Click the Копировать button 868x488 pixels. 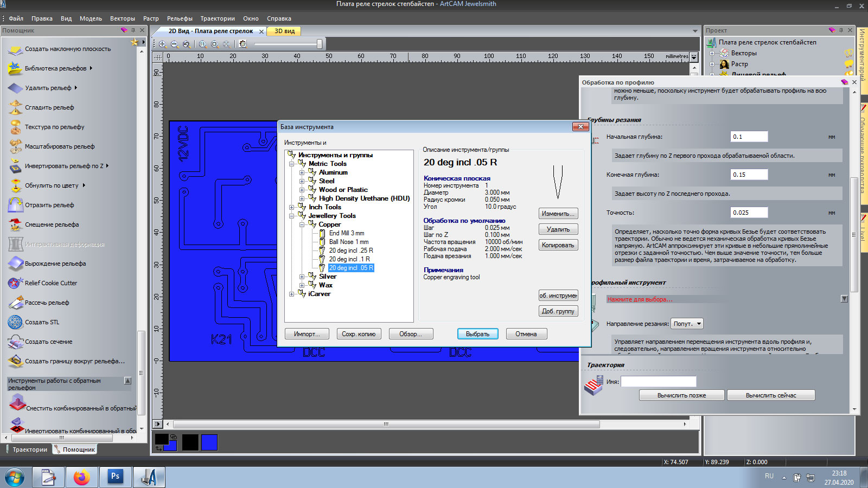558,245
